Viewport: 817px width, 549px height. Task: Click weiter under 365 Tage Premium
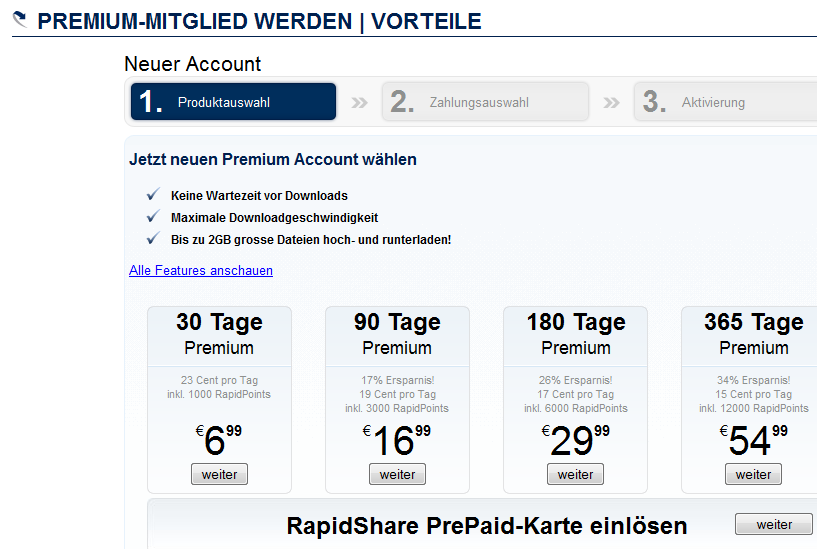(753, 474)
